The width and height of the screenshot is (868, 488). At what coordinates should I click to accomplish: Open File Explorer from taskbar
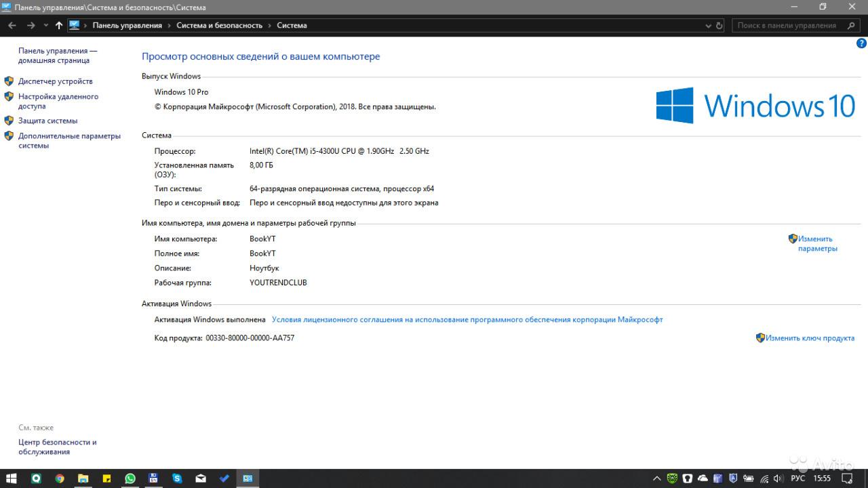coord(83,479)
